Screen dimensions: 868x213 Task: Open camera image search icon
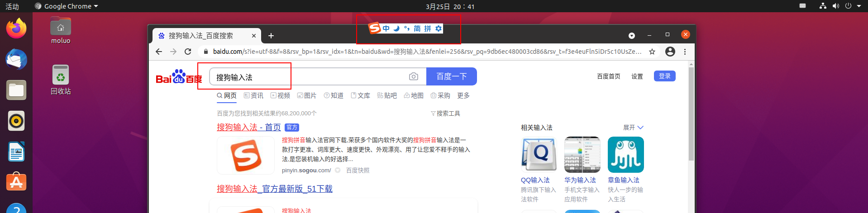(x=414, y=77)
